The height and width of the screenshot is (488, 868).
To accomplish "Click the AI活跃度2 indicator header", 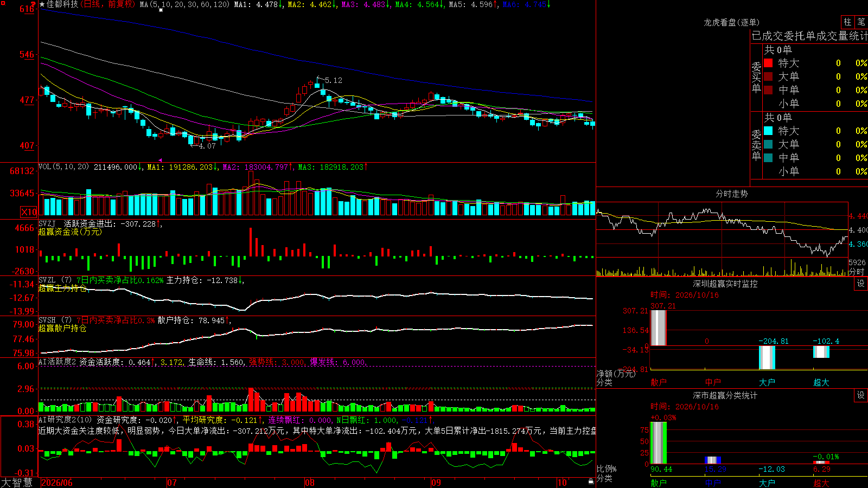I will pos(58,362).
